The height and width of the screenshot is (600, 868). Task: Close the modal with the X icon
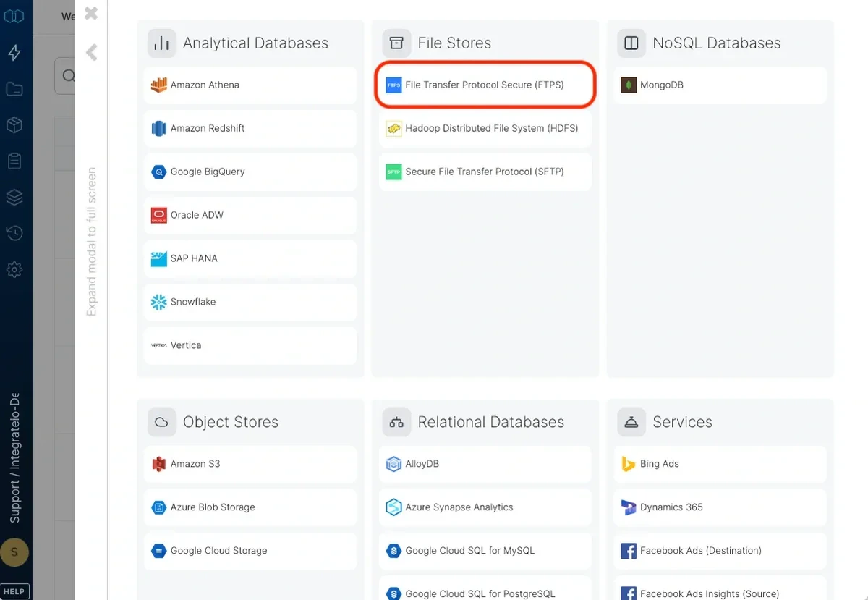tap(91, 13)
